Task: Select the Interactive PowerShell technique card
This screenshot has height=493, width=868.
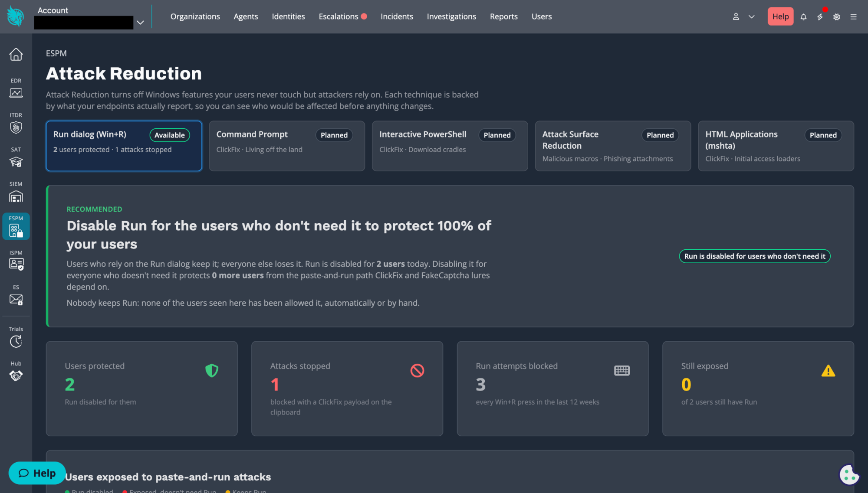Action: pyautogui.click(x=450, y=146)
